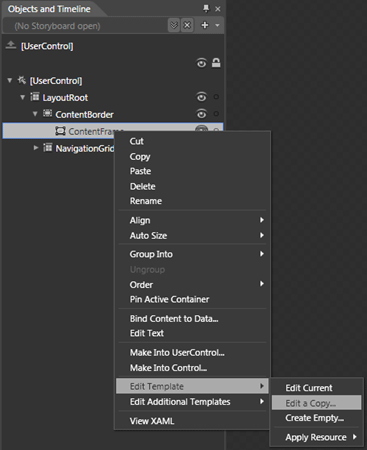Screen dimensions: 367x450
Task: Open the Edit Template submenu
Action: pyautogui.click(x=192, y=386)
